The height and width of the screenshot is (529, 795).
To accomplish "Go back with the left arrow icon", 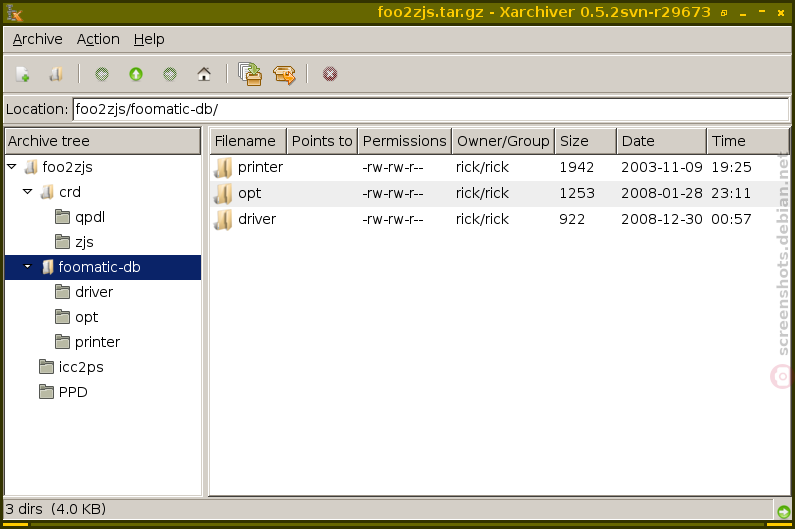I will 102,75.
